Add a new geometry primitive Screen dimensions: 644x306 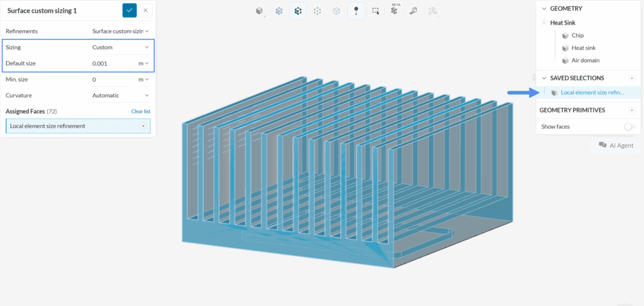(x=631, y=111)
